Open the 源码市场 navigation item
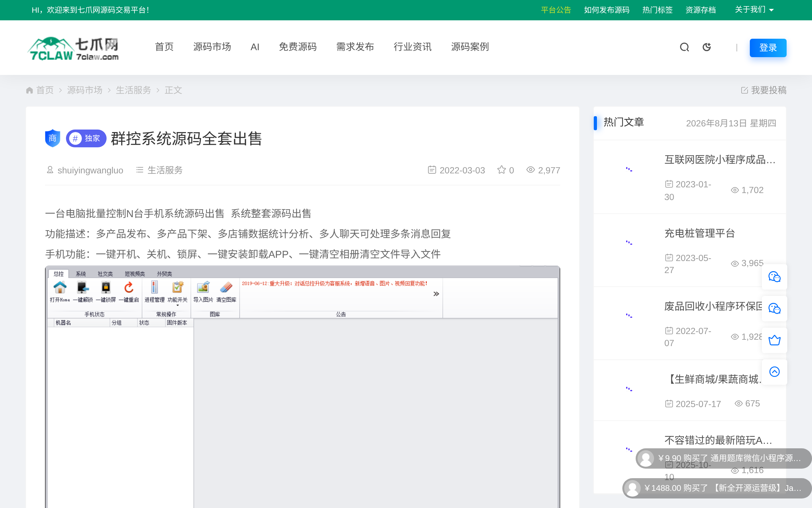 (x=212, y=47)
